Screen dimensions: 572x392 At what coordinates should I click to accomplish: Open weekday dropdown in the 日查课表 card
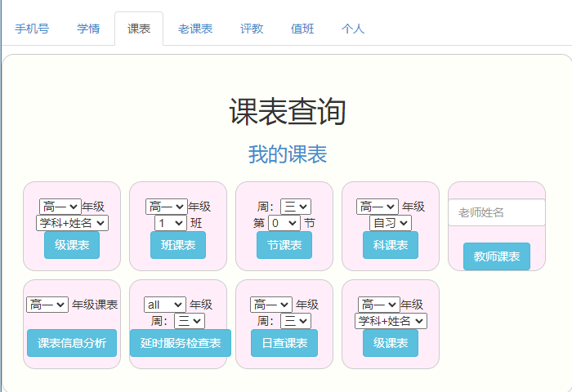pyautogui.click(x=296, y=321)
